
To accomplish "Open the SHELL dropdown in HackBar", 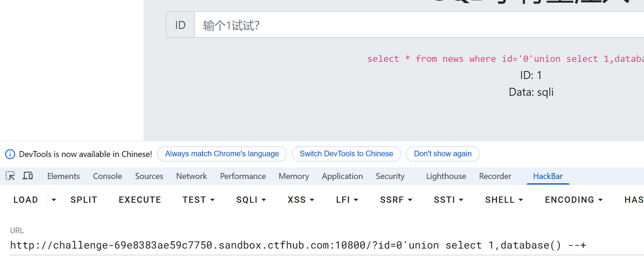I will click(x=504, y=200).
